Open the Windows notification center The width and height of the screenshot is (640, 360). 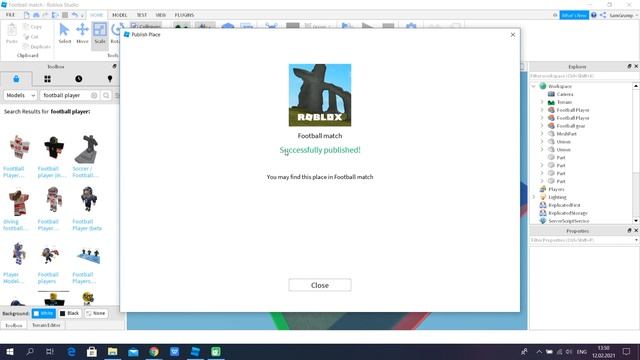[627, 351]
